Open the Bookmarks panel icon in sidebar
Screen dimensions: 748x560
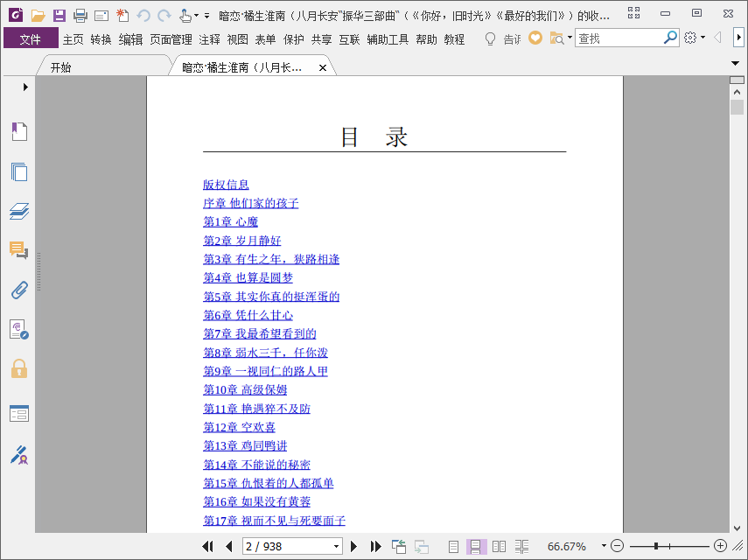point(19,131)
